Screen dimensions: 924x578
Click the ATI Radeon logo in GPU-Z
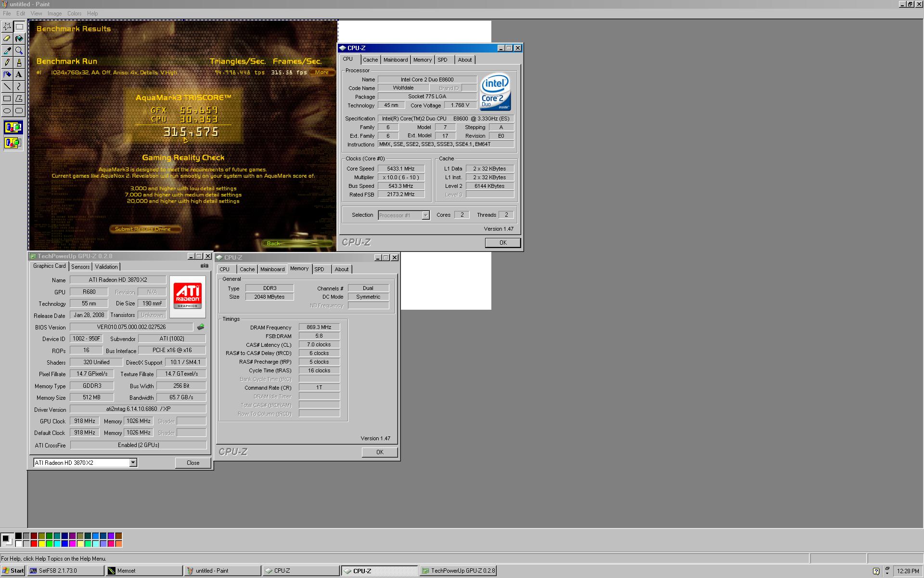(188, 296)
